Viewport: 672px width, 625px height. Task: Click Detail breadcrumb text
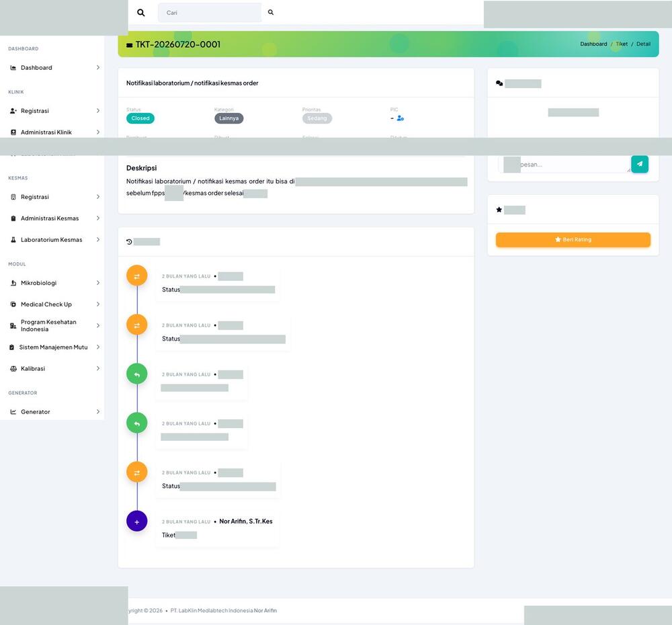tap(643, 44)
